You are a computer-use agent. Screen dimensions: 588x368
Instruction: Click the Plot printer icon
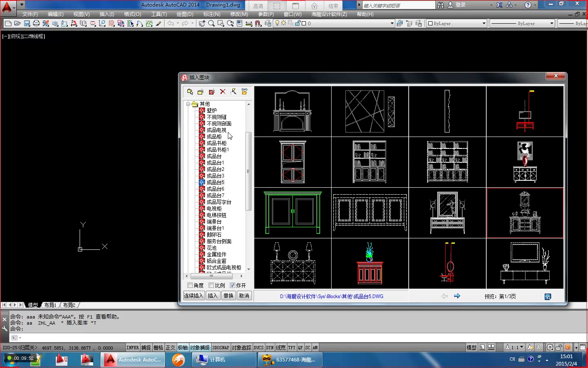(x=36, y=23)
